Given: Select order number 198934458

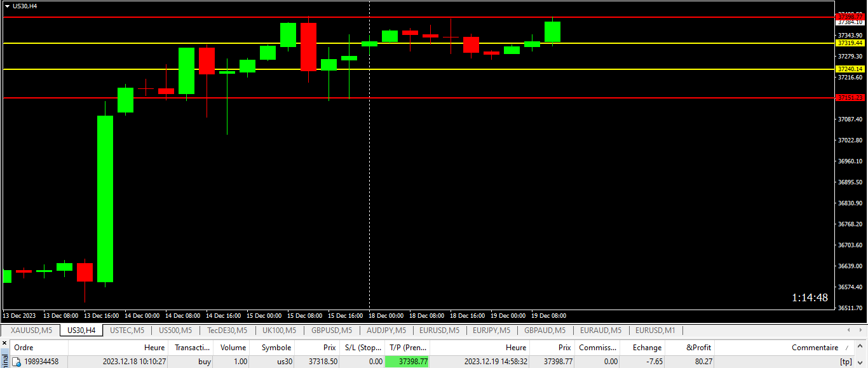Looking at the screenshot, I should tap(41, 362).
